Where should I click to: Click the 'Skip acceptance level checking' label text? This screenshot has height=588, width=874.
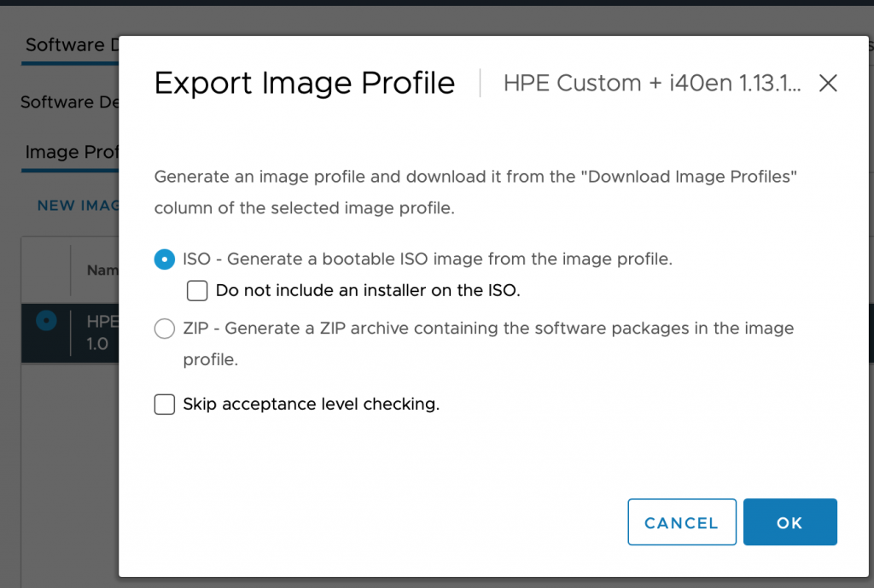pos(312,405)
